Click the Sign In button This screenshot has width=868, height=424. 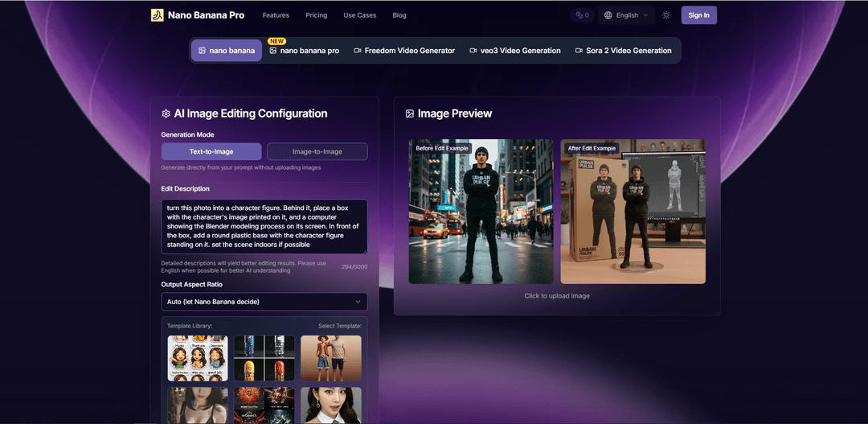[698, 15]
